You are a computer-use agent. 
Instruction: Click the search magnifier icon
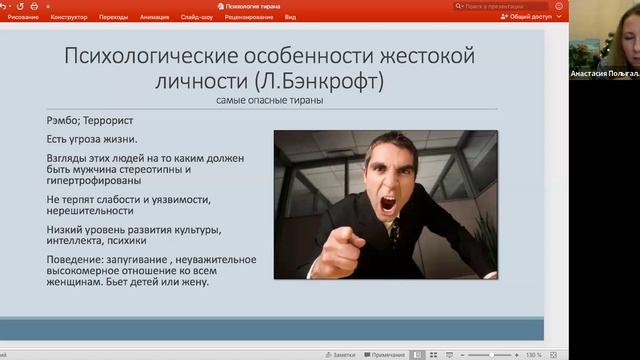pyautogui.click(x=459, y=6)
